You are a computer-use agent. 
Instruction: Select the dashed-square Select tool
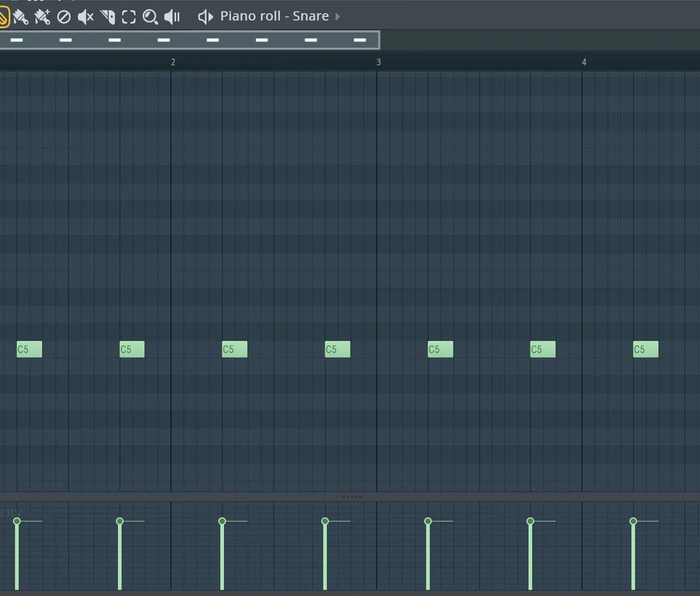128,17
